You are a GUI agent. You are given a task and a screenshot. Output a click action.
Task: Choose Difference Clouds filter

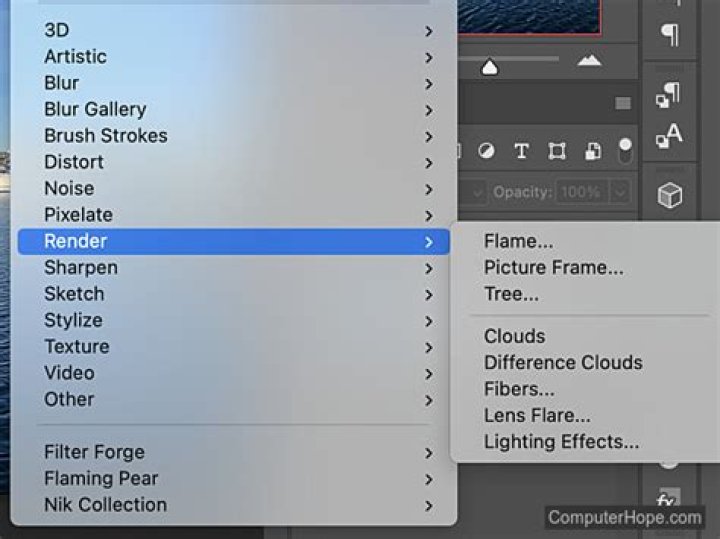tap(563, 362)
